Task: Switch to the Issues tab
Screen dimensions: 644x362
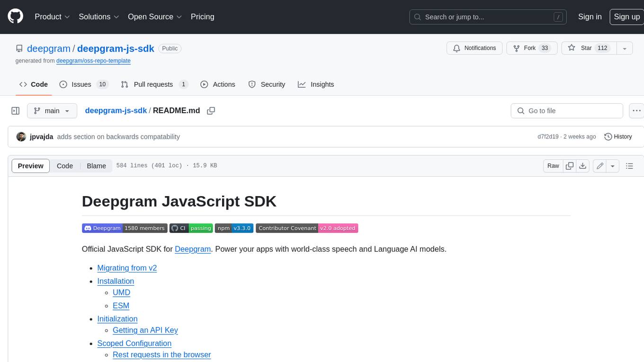Action: tap(83, 84)
